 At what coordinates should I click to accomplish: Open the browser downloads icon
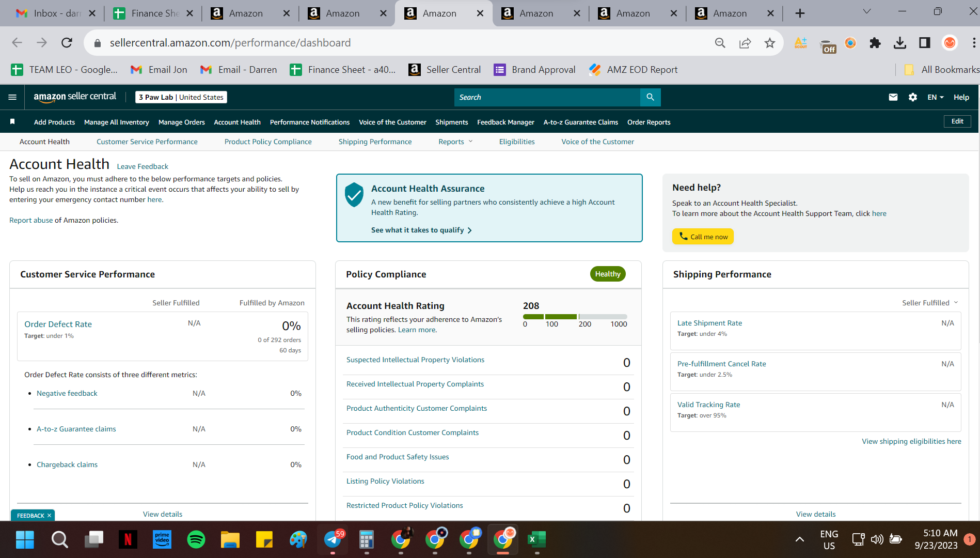click(899, 43)
